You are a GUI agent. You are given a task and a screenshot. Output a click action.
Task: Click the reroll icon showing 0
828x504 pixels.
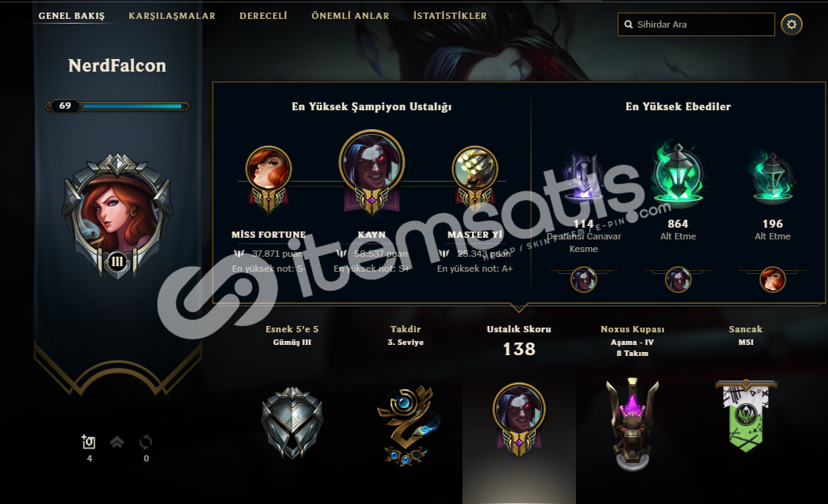point(146,448)
